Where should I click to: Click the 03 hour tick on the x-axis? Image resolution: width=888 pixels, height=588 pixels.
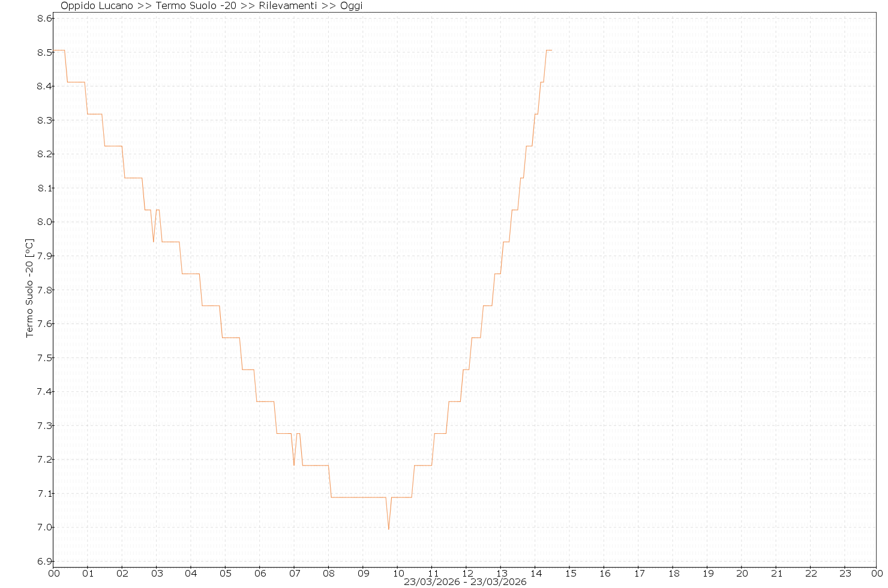(157, 574)
